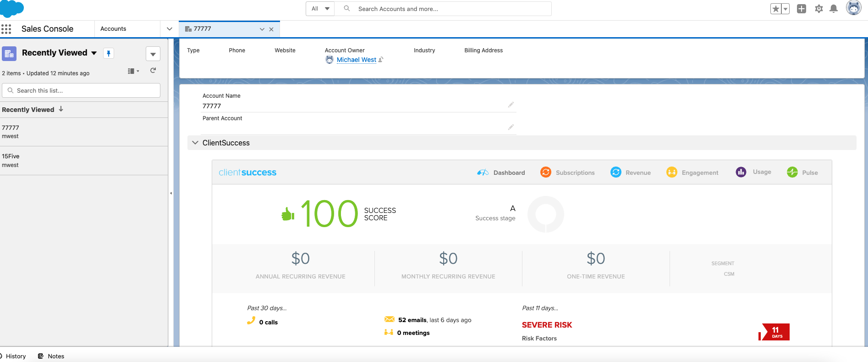Image resolution: width=868 pixels, height=362 pixels.
Task: Click the CSM label
Action: tap(729, 274)
